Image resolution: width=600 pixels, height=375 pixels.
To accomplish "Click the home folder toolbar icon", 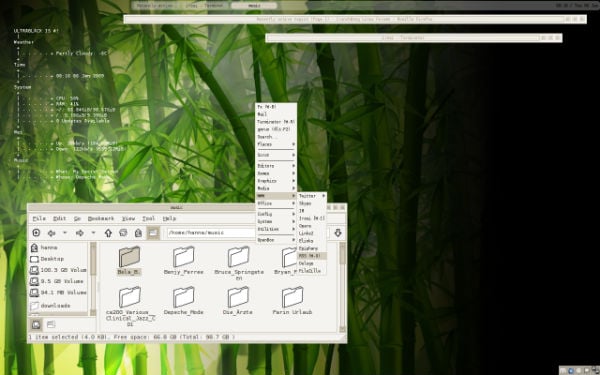I will click(138, 233).
